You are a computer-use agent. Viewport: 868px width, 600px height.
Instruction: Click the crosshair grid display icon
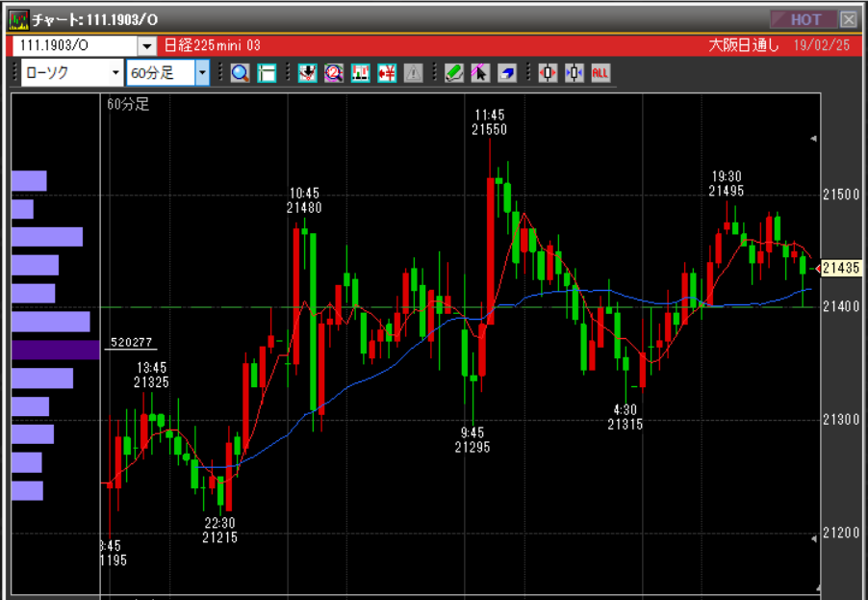267,72
